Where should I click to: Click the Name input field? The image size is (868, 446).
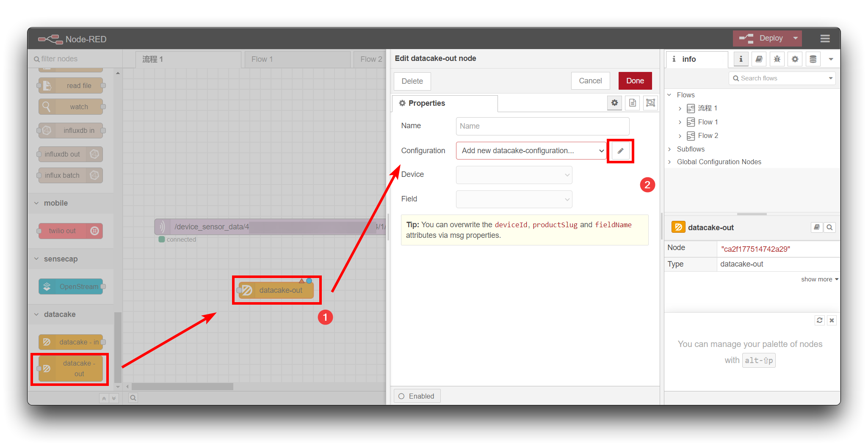pyautogui.click(x=542, y=126)
